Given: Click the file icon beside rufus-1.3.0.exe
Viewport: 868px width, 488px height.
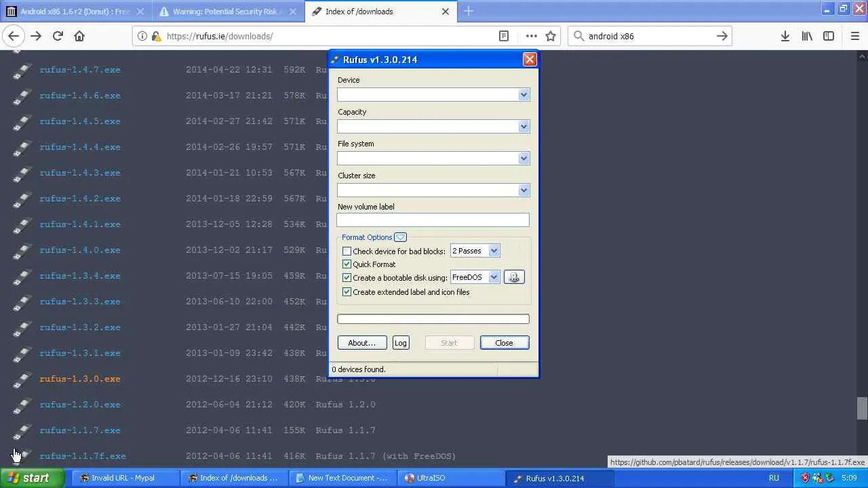Looking at the screenshot, I should coord(22,379).
